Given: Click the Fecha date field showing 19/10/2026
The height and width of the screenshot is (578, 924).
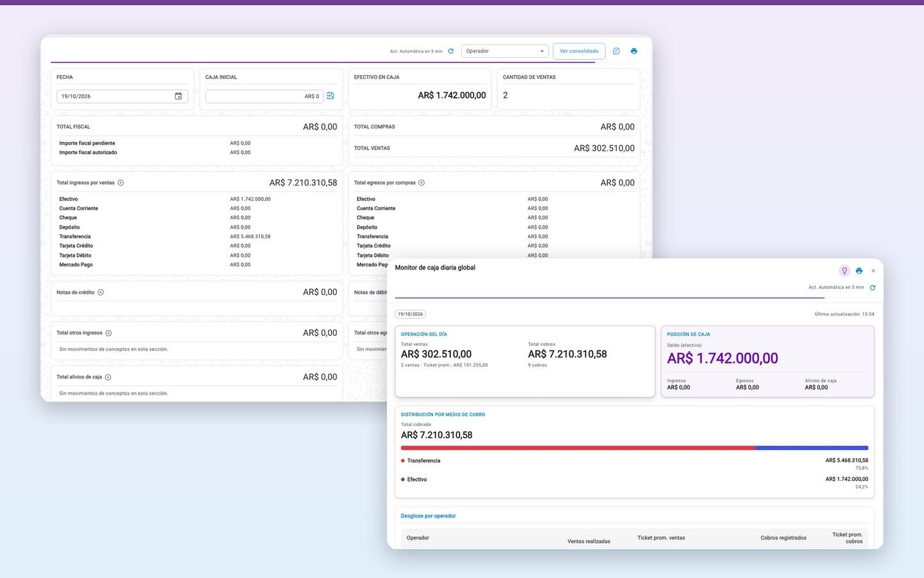Looking at the screenshot, I should (123, 96).
